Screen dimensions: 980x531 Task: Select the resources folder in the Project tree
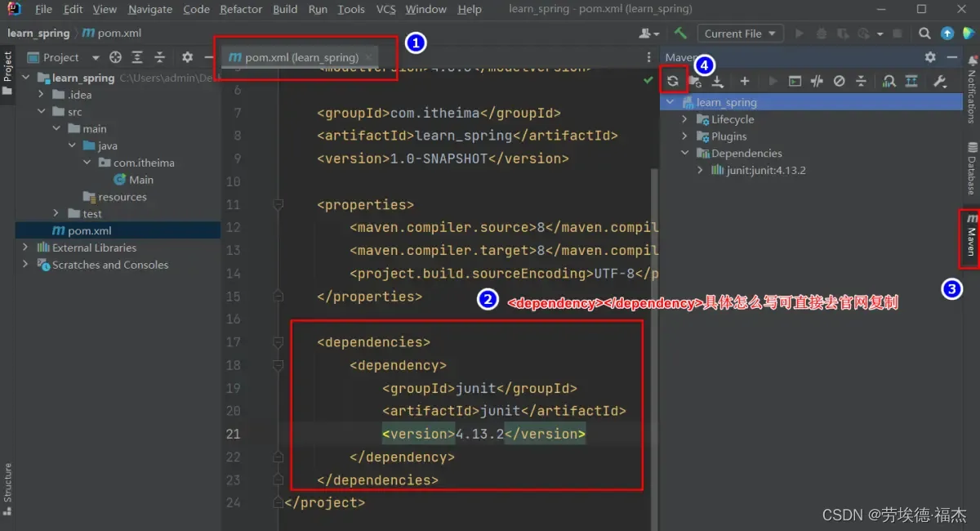pos(115,197)
